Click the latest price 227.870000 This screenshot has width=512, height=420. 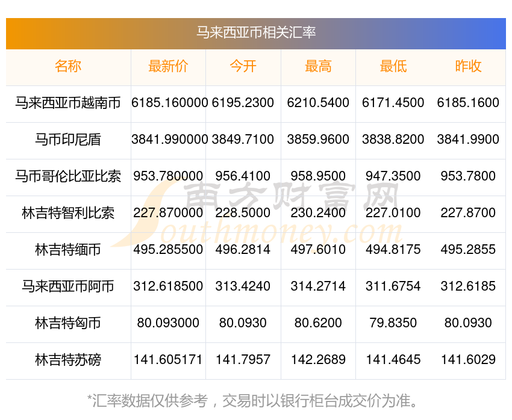tap(168, 213)
